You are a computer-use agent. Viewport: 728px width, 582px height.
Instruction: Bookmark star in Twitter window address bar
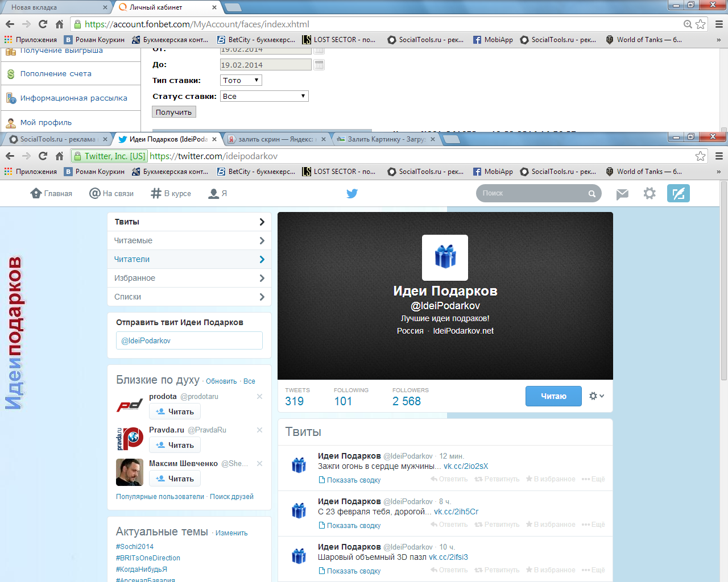[x=700, y=156]
